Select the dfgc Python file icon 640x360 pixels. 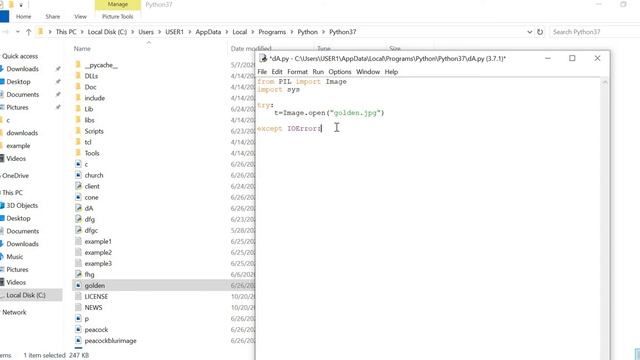click(78, 230)
